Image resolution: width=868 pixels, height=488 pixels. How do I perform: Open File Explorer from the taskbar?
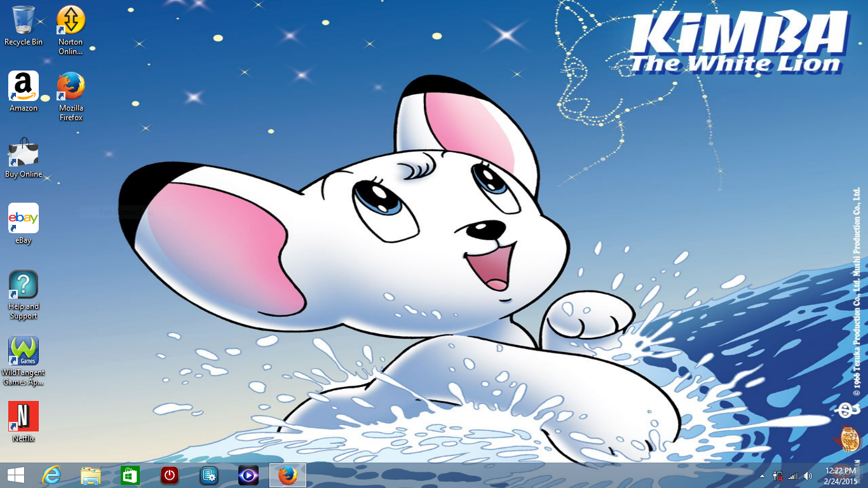91,475
